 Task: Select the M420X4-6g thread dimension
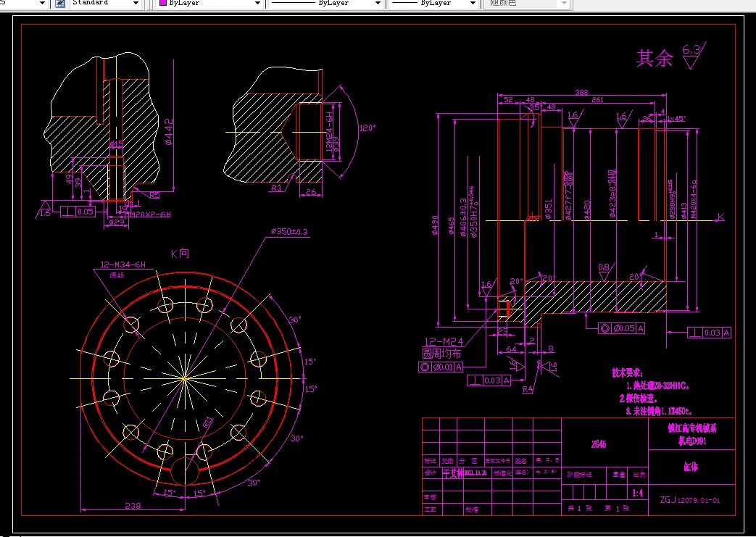(x=694, y=199)
